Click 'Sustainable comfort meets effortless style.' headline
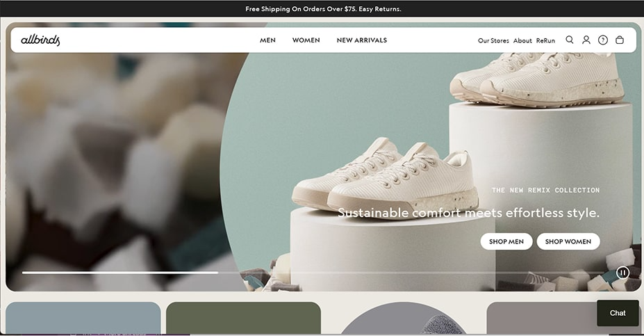The width and height of the screenshot is (644, 336). pyautogui.click(x=469, y=213)
